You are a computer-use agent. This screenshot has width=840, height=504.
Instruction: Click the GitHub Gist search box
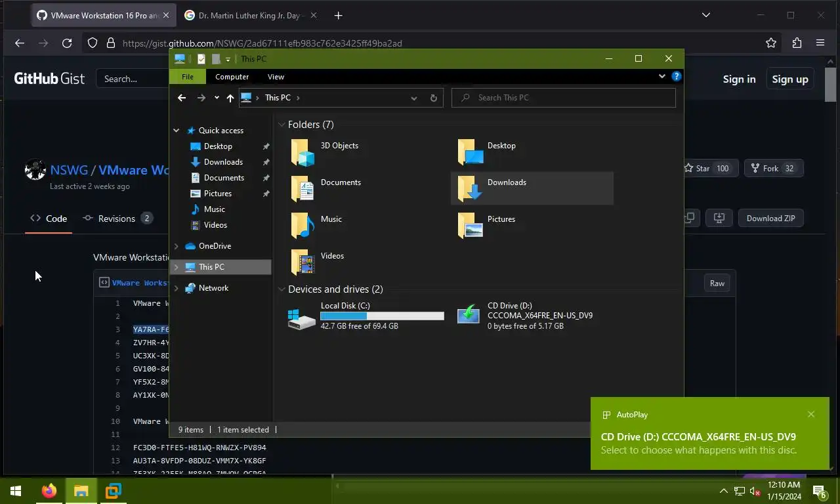[x=133, y=79]
